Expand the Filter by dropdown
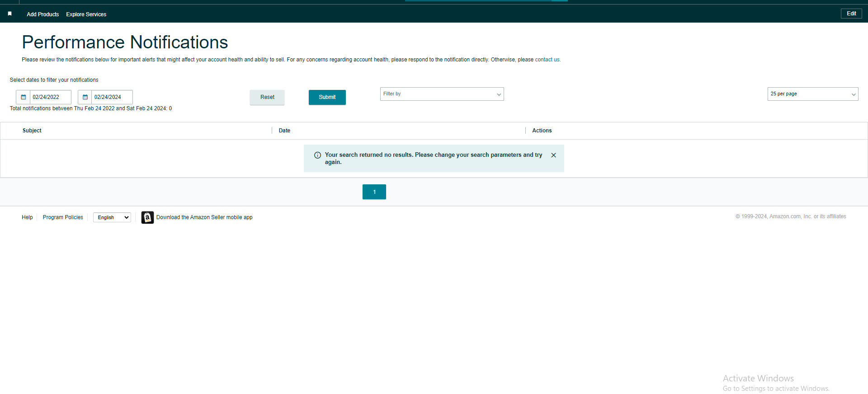868x394 pixels. point(442,94)
